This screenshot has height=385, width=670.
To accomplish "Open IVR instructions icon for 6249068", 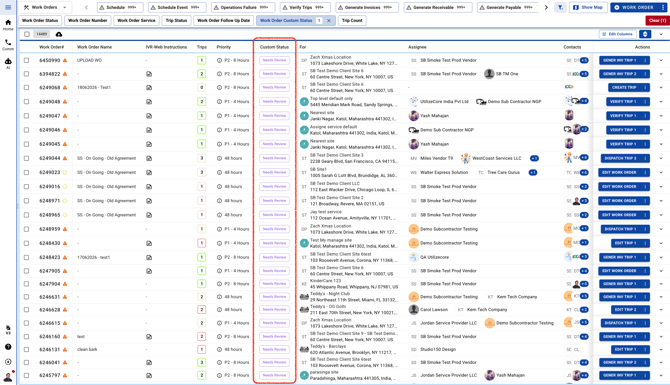I will [149, 88].
